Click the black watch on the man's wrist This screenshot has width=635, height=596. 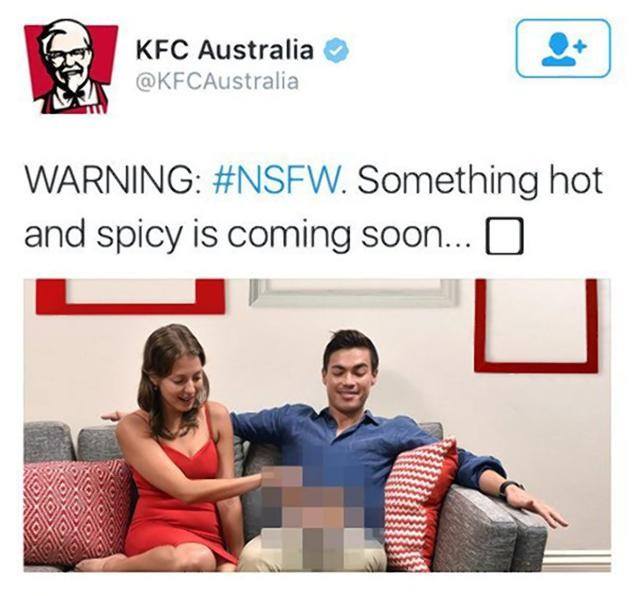coord(510,487)
